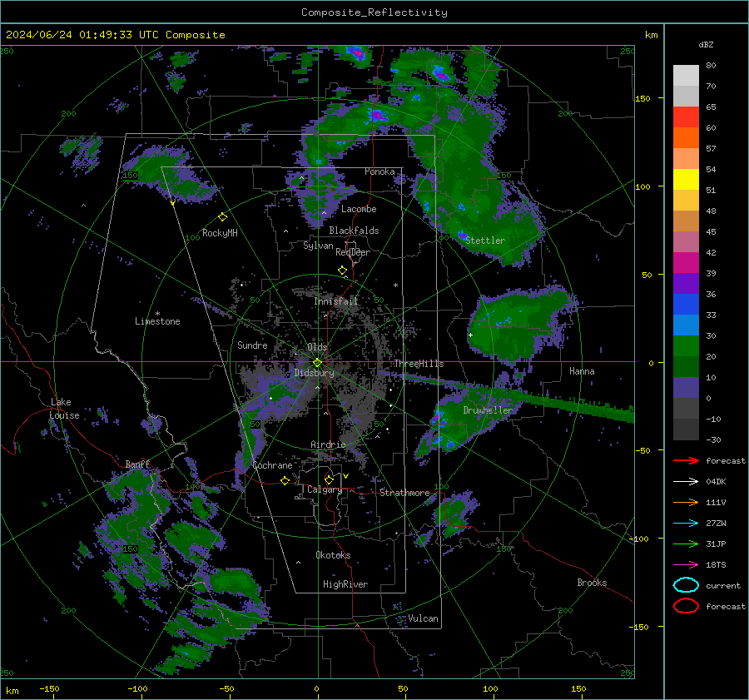Click the Drumheller city label
This screenshot has width=749, height=700.
coord(487,410)
